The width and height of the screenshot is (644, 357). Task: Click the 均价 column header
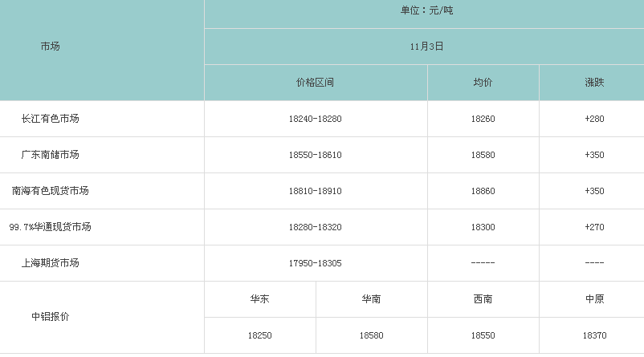pyautogui.click(x=483, y=83)
